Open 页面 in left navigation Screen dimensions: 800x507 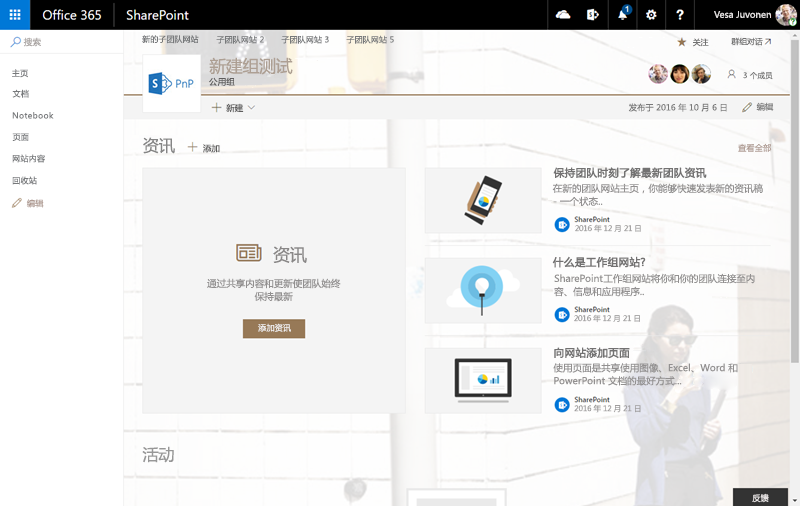[x=20, y=137]
